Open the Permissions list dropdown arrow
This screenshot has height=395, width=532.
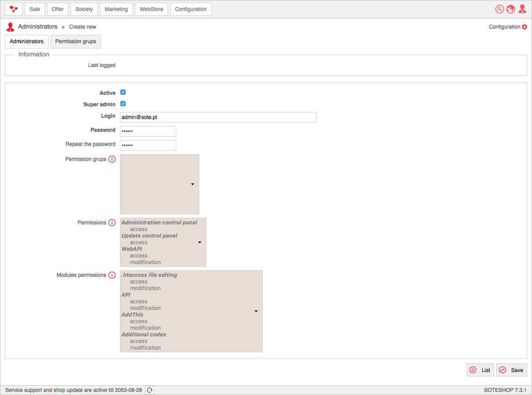tap(200, 242)
